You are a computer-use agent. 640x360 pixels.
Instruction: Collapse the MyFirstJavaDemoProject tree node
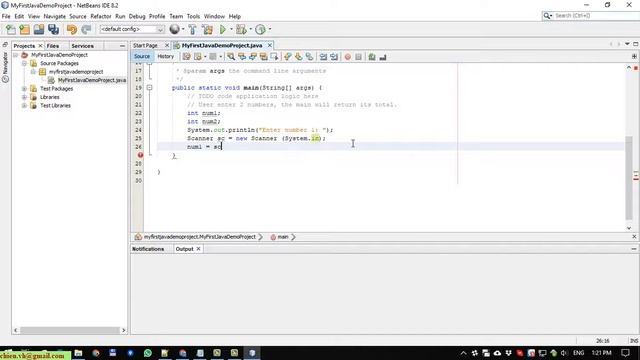tap(16, 55)
